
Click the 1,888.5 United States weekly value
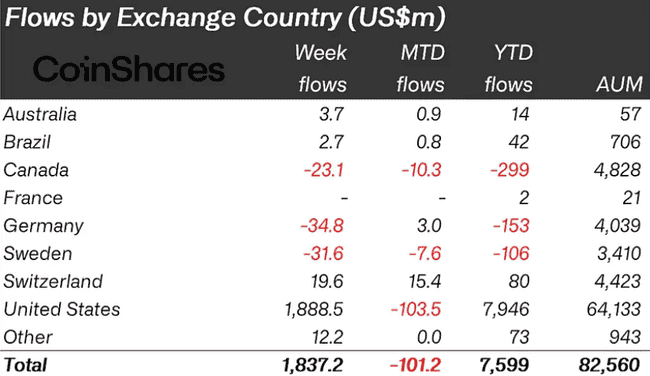314,309
